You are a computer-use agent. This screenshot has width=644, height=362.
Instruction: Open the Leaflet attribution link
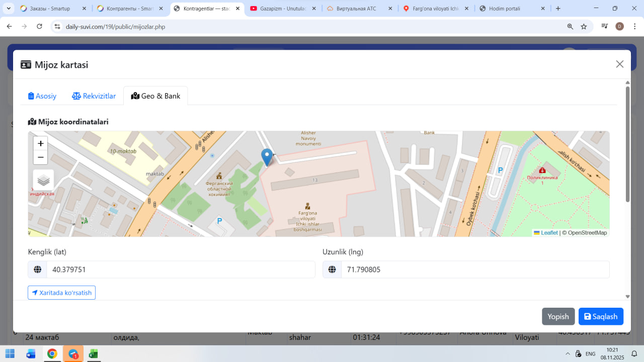549,233
